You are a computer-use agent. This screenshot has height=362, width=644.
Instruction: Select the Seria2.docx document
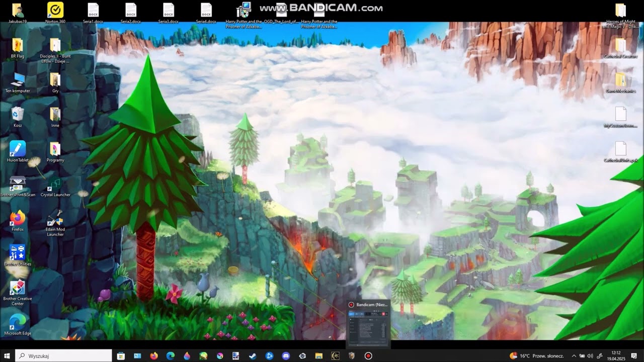coord(131,12)
